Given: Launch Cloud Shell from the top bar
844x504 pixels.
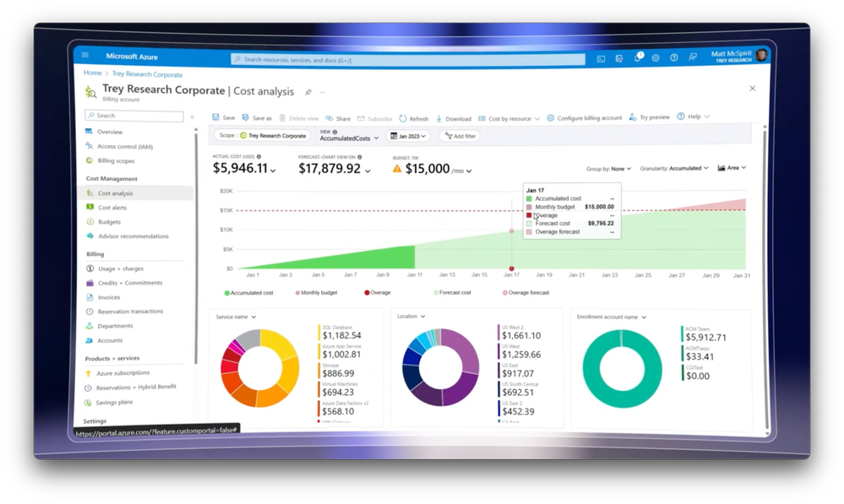Looking at the screenshot, I should 601,58.
